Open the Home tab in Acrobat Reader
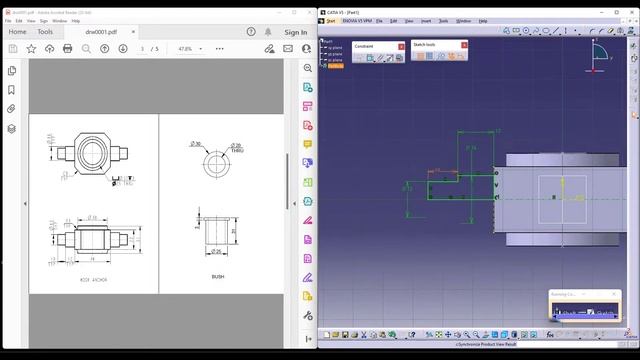 click(x=17, y=32)
